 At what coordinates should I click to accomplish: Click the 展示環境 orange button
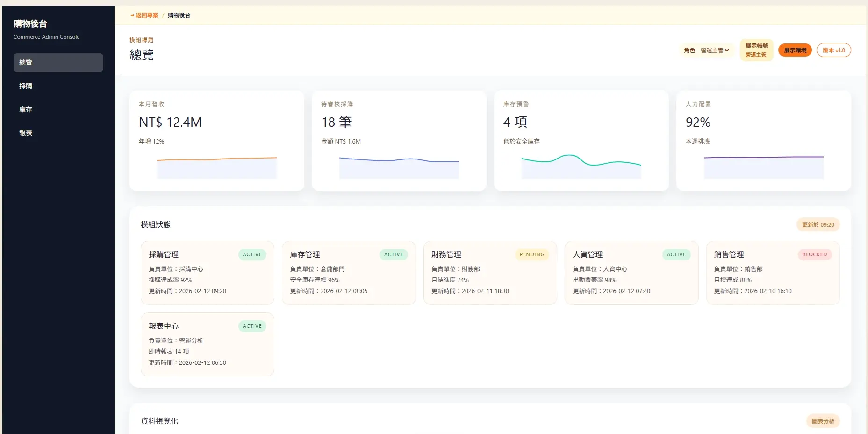(795, 51)
